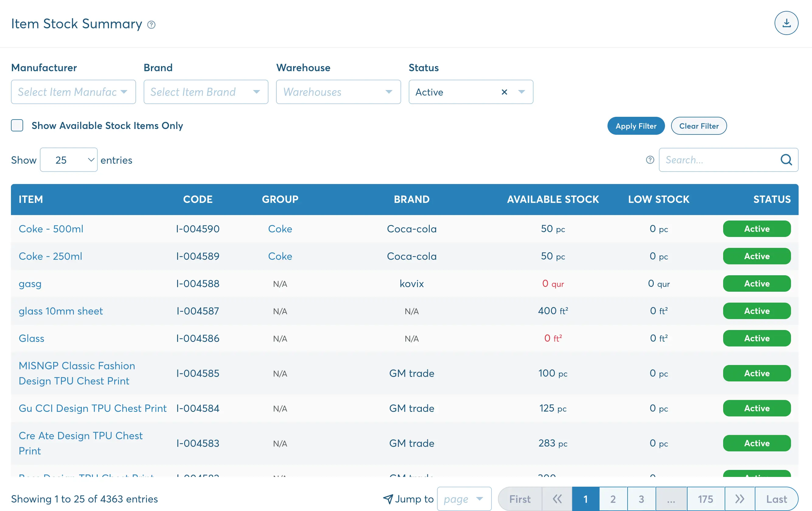Click the Clear Filter button
The width and height of the screenshot is (812, 511).
(x=698, y=126)
